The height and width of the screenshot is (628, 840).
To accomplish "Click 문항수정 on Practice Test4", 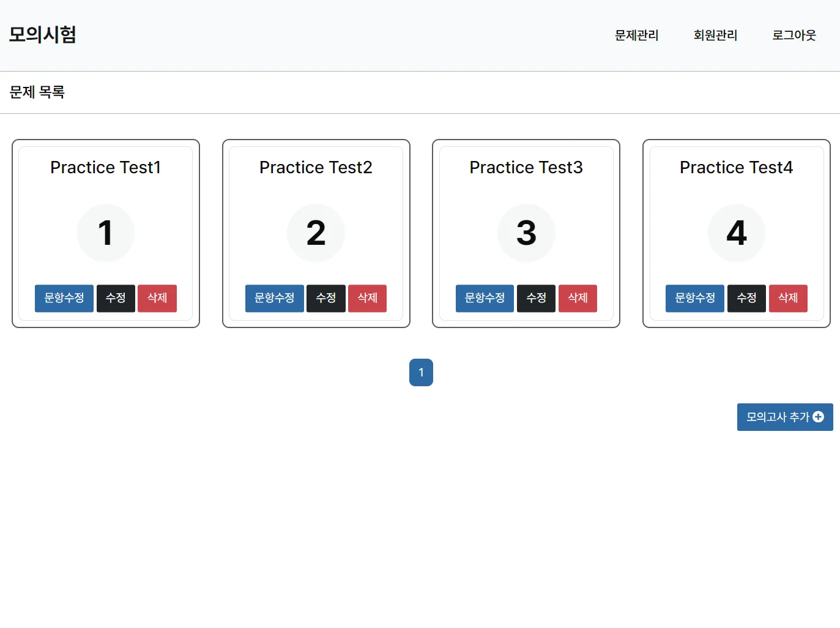I will click(695, 298).
